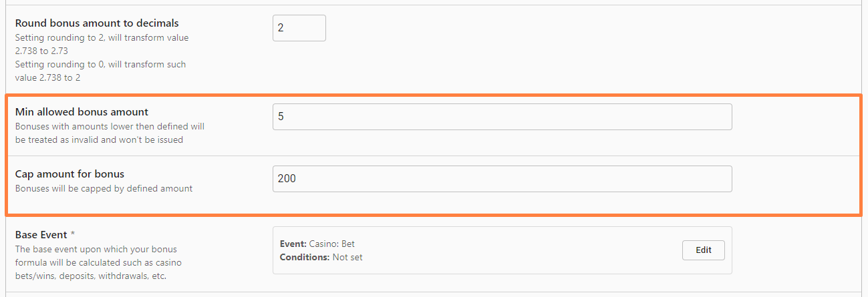Click the "Bonuses will be capped" description
The image size is (868, 297).
pyautogui.click(x=104, y=189)
